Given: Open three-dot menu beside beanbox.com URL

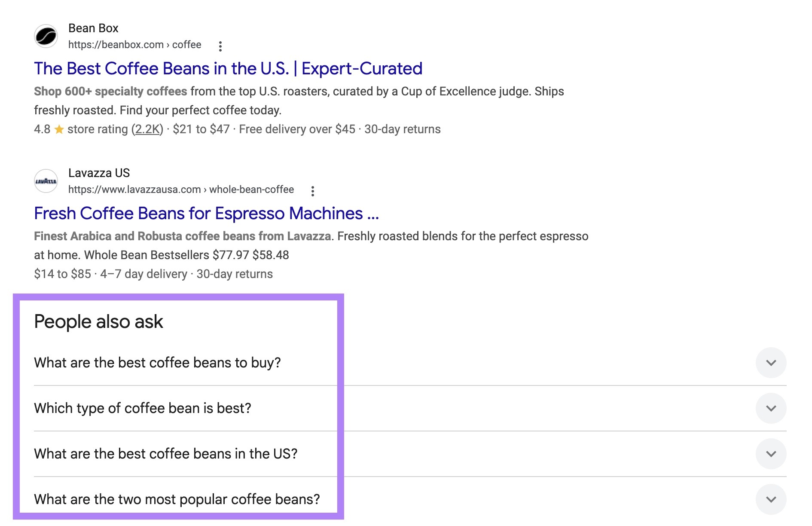Looking at the screenshot, I should tap(220, 46).
